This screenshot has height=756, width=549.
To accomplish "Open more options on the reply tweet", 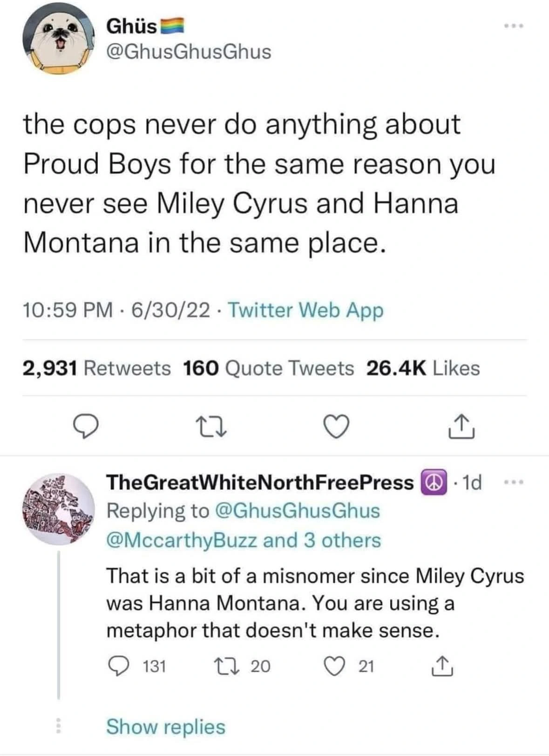I will [x=514, y=483].
